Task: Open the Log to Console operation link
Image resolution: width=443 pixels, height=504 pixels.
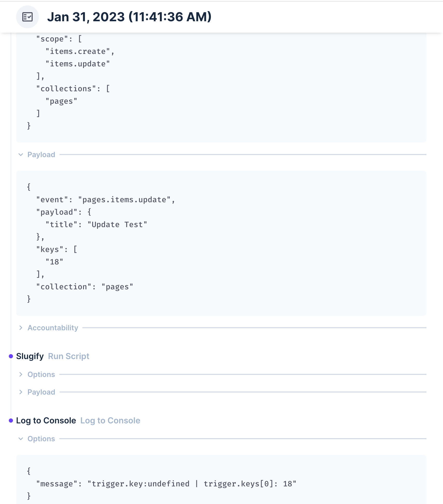Action: pos(110,421)
